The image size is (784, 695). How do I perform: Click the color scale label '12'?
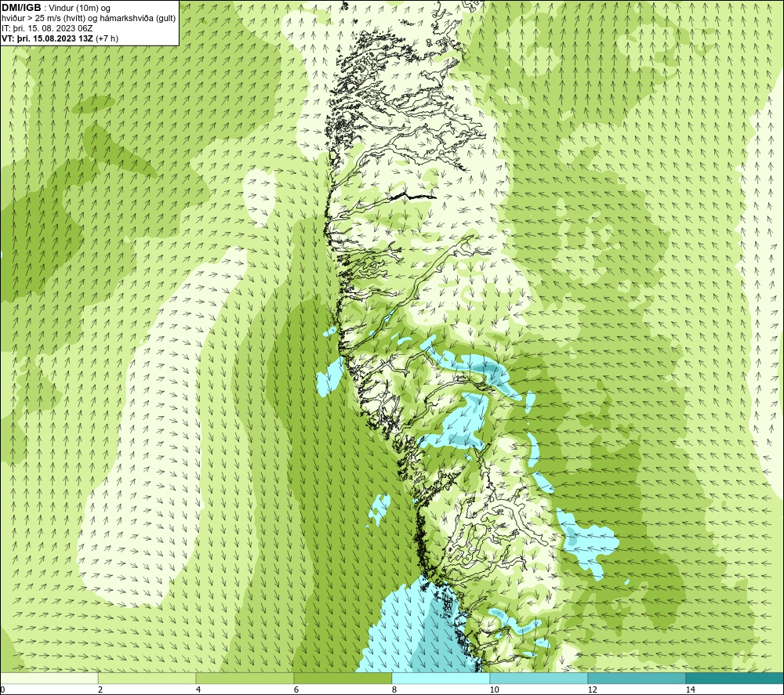click(592, 690)
